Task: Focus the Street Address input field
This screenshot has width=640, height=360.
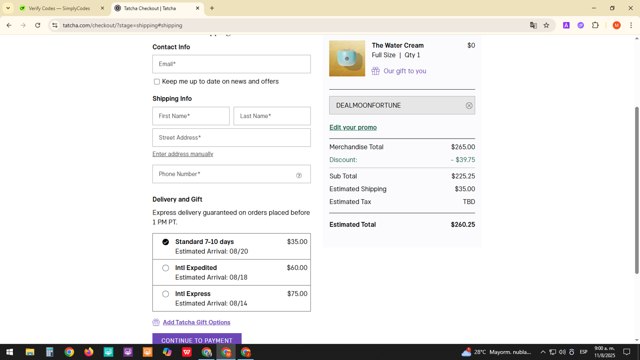Action: click(x=231, y=138)
